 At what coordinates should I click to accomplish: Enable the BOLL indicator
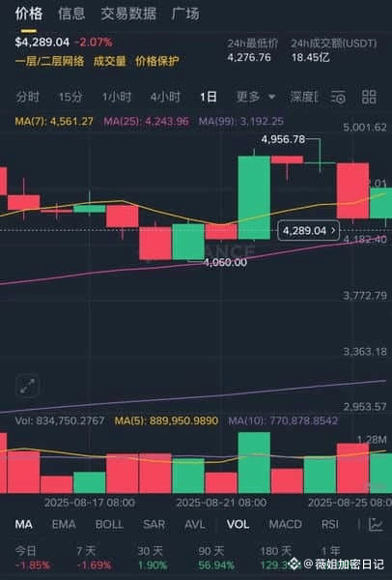click(109, 524)
